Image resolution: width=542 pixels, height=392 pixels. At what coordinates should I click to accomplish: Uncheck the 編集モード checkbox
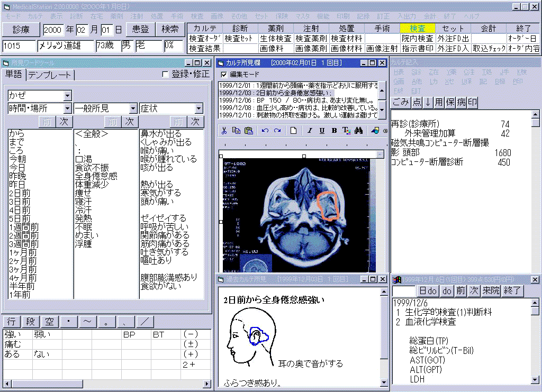(223, 75)
